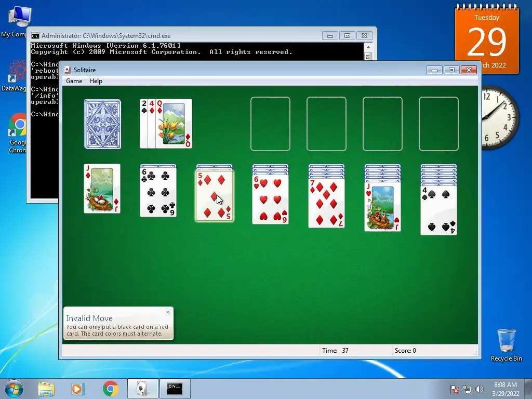Select the 7 of diamonds card

point(326,203)
